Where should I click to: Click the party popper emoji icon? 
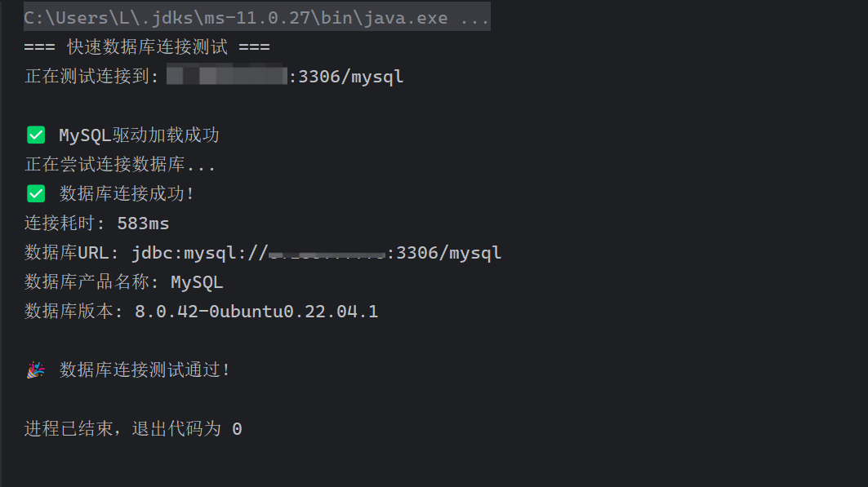pyautogui.click(x=36, y=370)
